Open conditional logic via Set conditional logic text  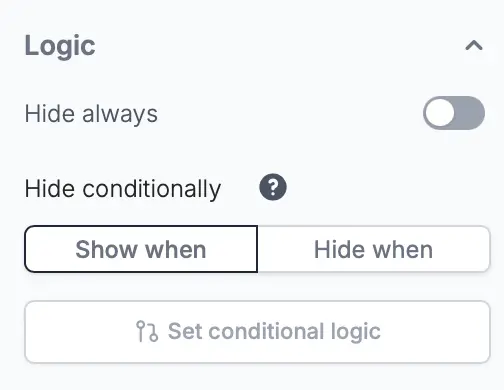(x=274, y=331)
